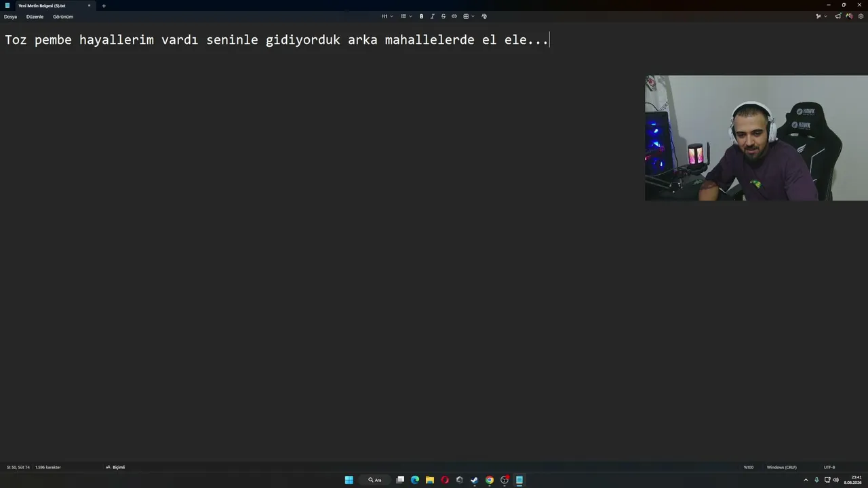The image size is (868, 488).
Task: Open the insert table dropdown
Action: (468, 16)
